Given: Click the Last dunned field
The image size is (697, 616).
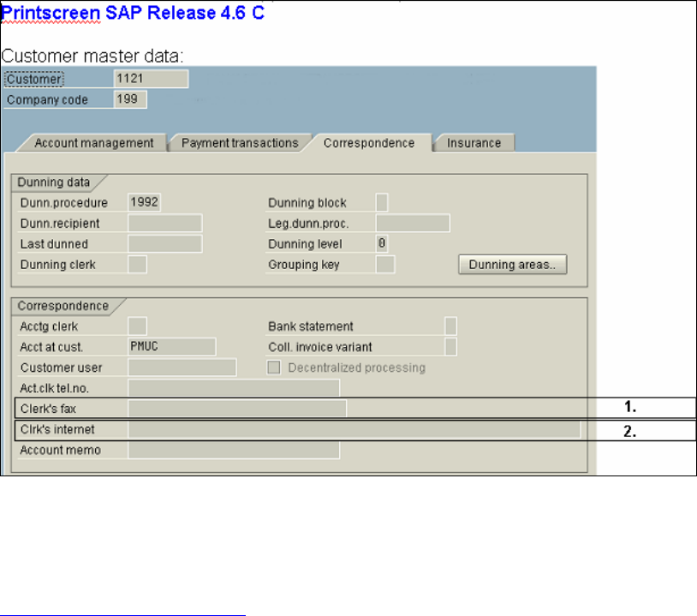Looking at the screenshot, I should [165, 243].
